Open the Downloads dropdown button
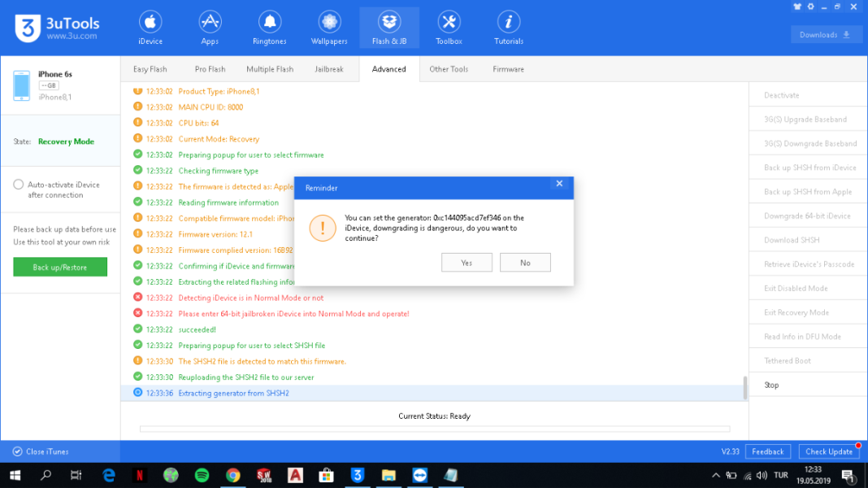868x488 pixels. 826,35
